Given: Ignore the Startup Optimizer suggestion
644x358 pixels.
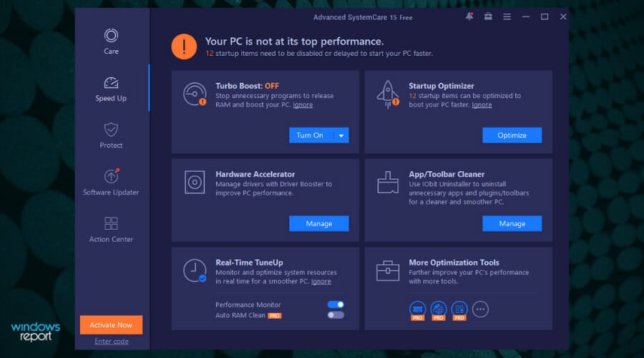Looking at the screenshot, I should (482, 105).
